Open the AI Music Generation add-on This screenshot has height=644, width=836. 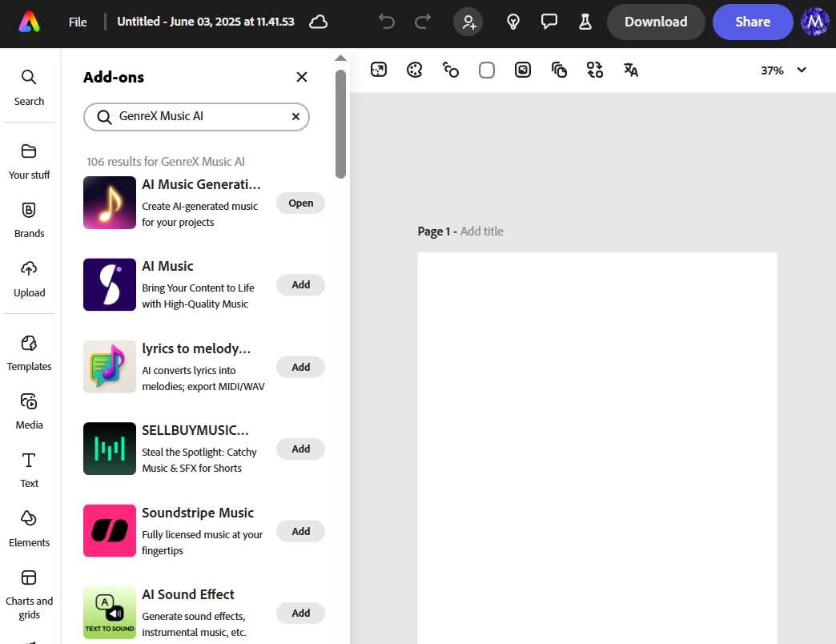[x=301, y=203]
